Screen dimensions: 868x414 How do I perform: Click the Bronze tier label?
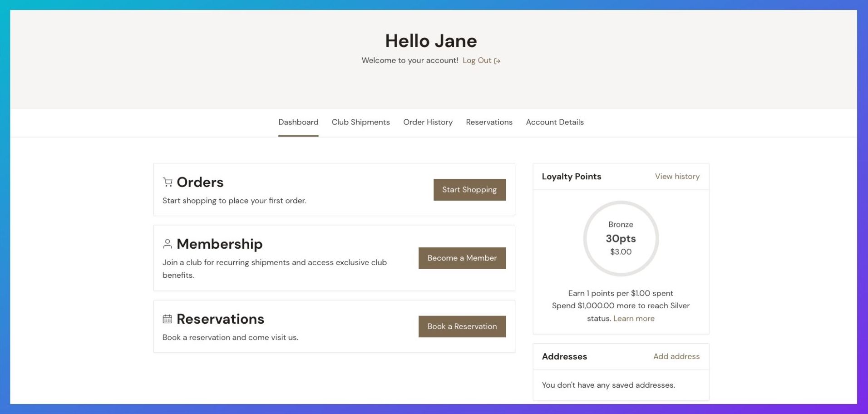tap(621, 225)
